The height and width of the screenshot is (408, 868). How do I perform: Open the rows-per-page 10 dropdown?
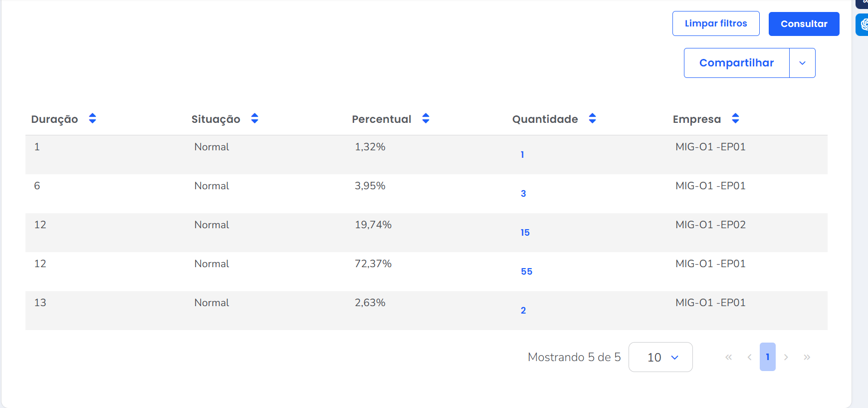pyautogui.click(x=660, y=357)
